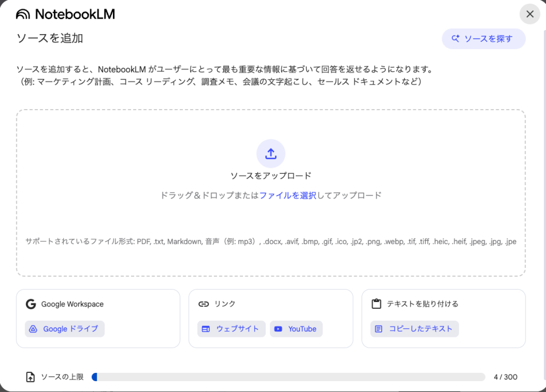Viewport: 546px width, 392px height.
Task: Click the テキストを貼り付ける card title
Action: (x=422, y=304)
